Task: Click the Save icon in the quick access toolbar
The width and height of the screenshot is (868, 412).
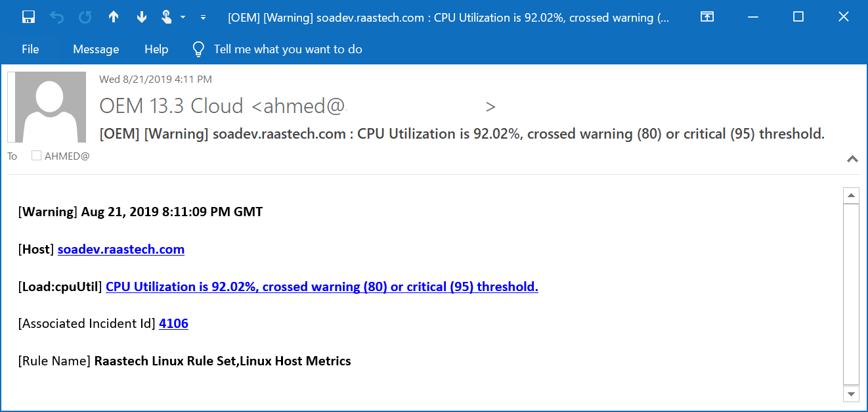Action: (28, 17)
